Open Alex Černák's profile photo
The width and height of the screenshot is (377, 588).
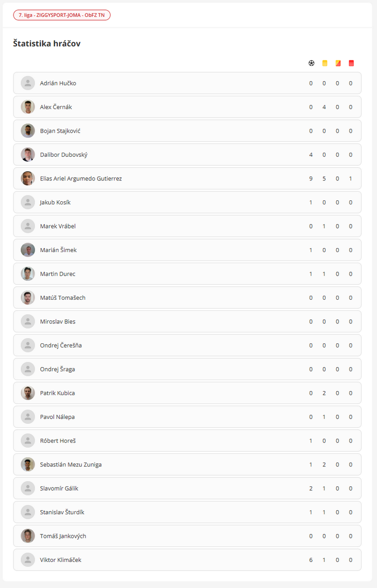[28, 107]
